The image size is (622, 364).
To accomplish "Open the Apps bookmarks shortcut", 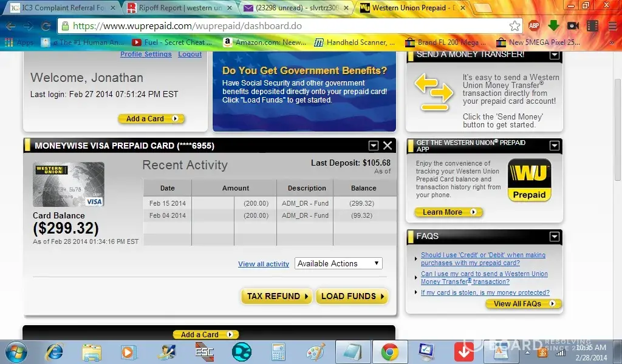I will (x=19, y=42).
